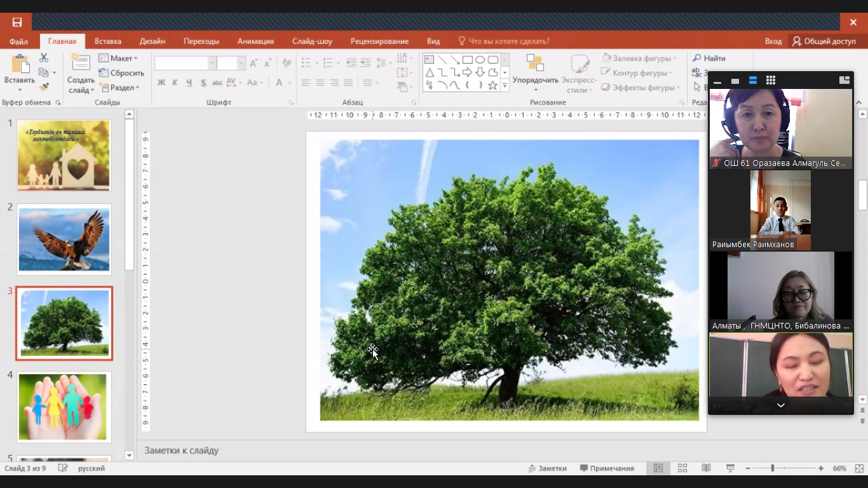The width and height of the screenshot is (868, 488).
Task: Toggle italic К formatting
Action: 175,83
